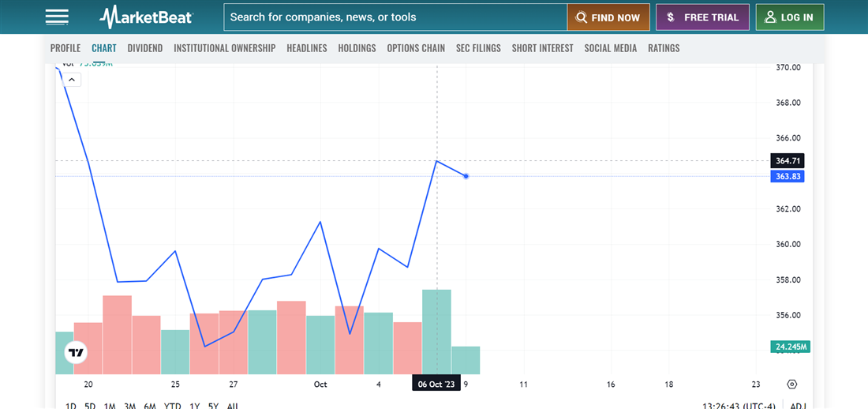Open chart settings gear icon
The height and width of the screenshot is (409, 868).
pos(792,385)
